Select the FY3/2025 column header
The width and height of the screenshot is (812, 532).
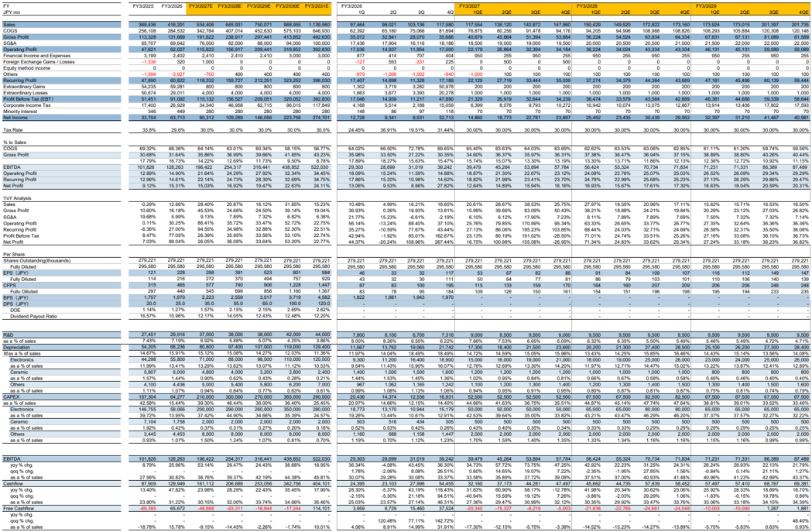[x=143, y=5]
